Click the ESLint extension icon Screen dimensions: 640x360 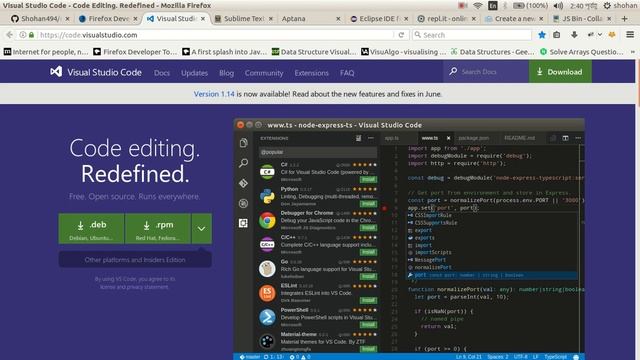(267, 293)
